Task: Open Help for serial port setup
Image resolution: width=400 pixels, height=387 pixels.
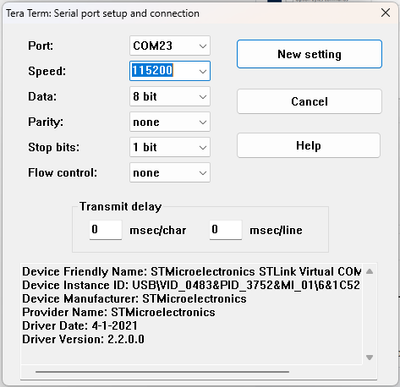Action: pos(309,145)
